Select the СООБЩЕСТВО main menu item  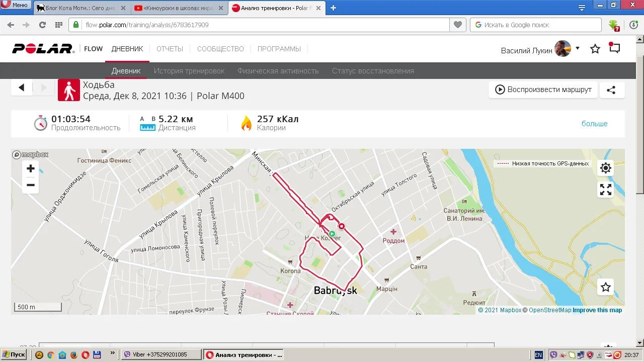pyautogui.click(x=220, y=49)
